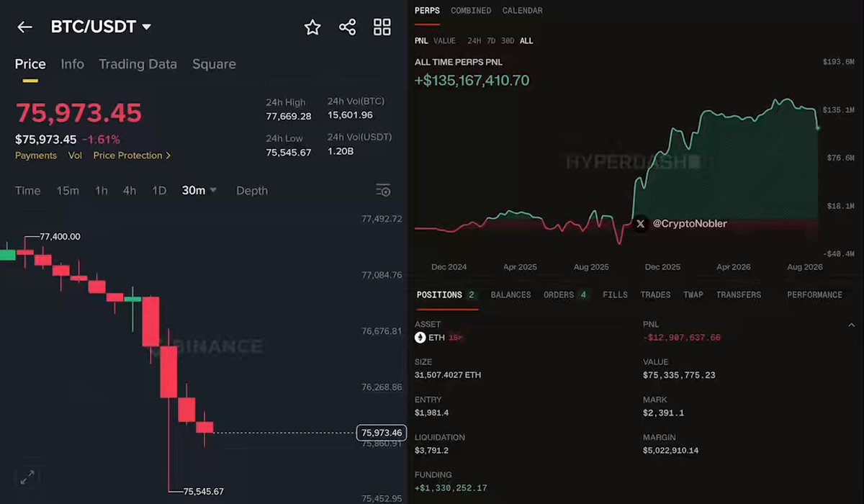The image size is (864, 504).
Task: Click the Price Protection link
Action: pyautogui.click(x=128, y=156)
